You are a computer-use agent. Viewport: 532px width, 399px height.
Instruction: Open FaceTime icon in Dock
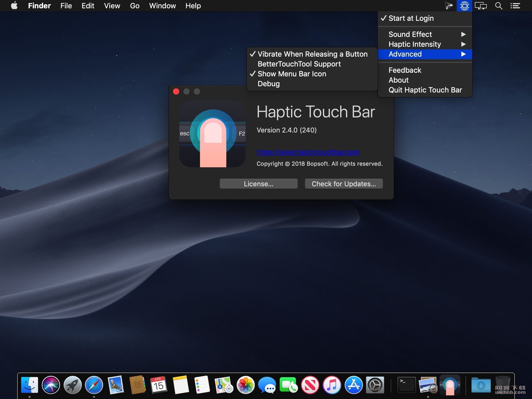[288, 385]
